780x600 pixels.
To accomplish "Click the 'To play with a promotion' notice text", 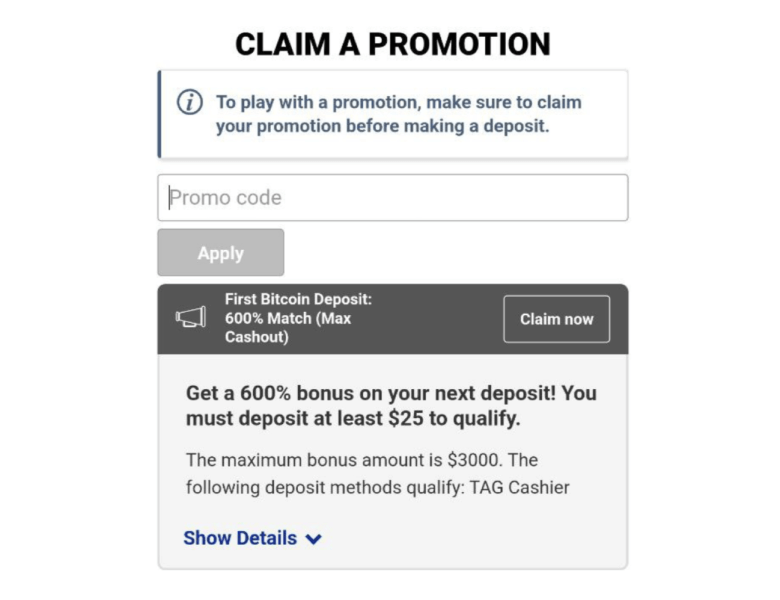I will pos(398,102).
